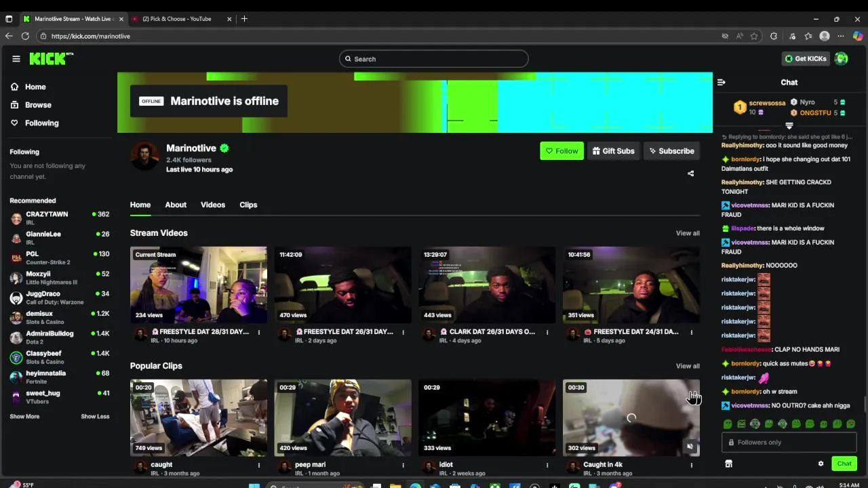The width and height of the screenshot is (868, 488).
Task: Switch to the About tab
Action: 176,205
